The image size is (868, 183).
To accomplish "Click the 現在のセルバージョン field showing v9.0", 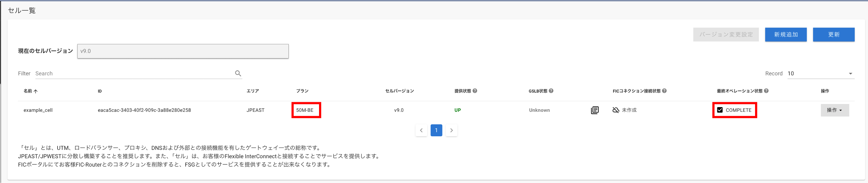I will [183, 51].
